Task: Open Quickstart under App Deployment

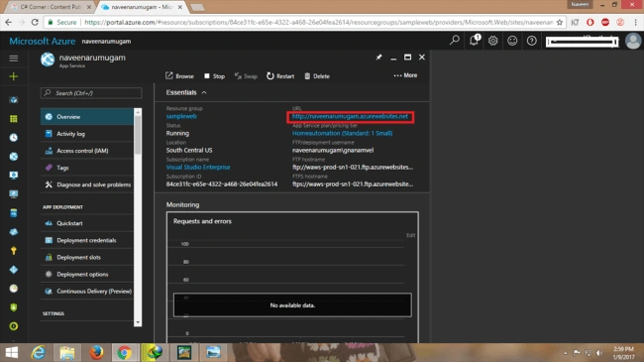Action: (86, 223)
